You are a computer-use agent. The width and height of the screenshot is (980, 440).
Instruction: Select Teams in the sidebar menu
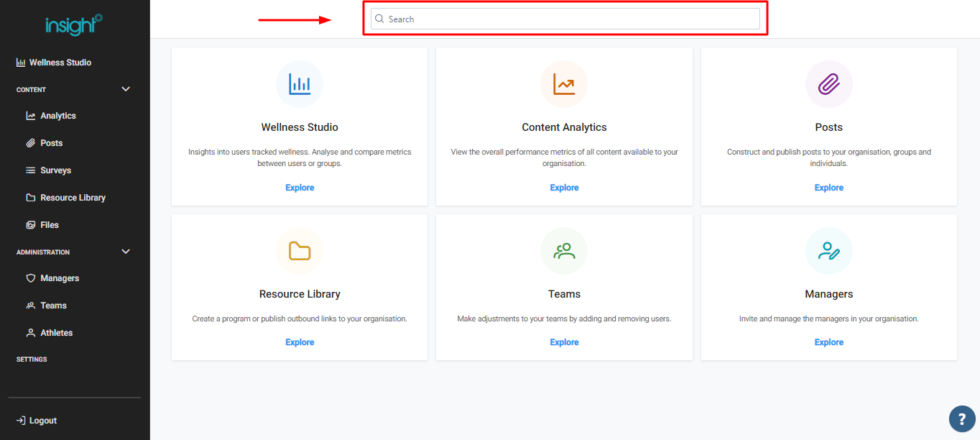[x=53, y=306]
